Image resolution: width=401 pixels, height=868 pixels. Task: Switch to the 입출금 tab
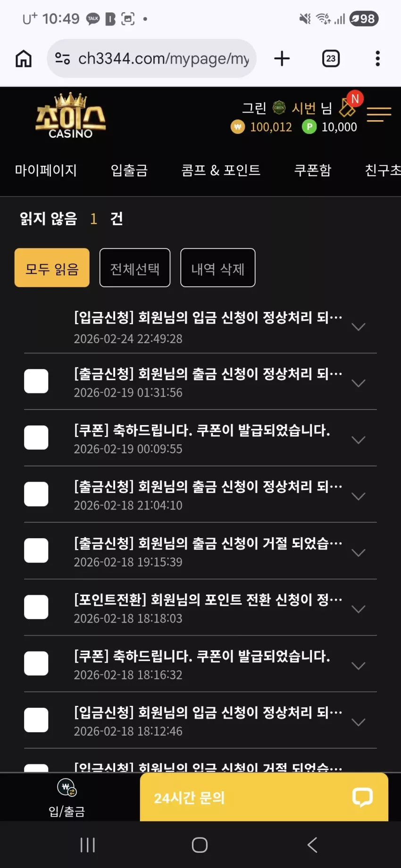tap(129, 170)
